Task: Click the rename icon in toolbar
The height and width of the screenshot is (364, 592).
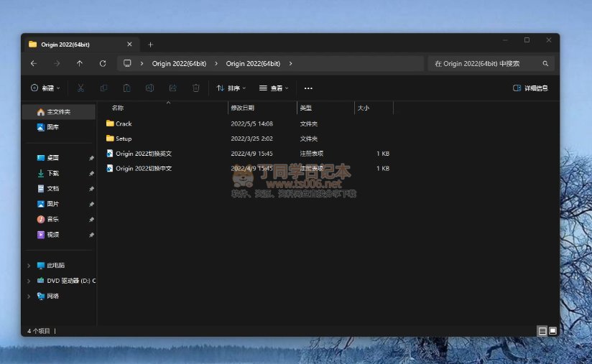Action: click(x=149, y=88)
